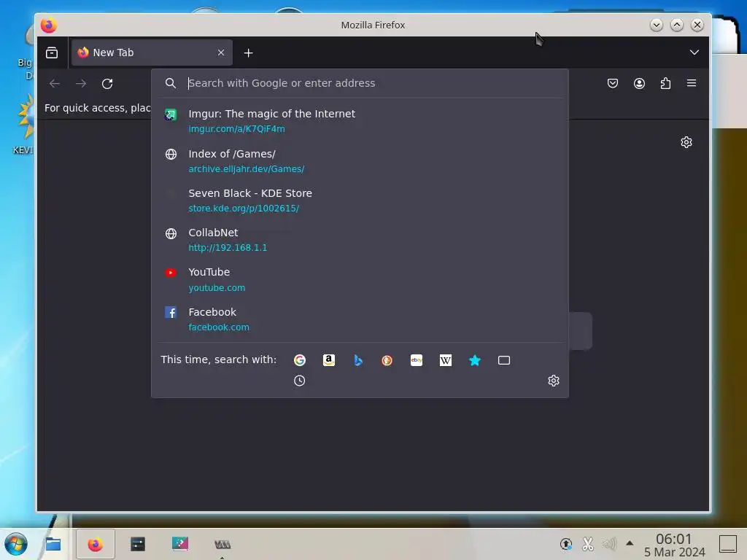
Task: Open the CollabNet 192.168.1.1 suggestion
Action: click(x=360, y=240)
